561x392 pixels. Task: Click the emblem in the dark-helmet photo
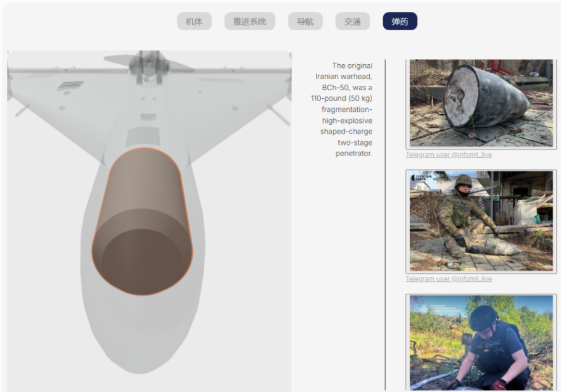(x=423, y=310)
